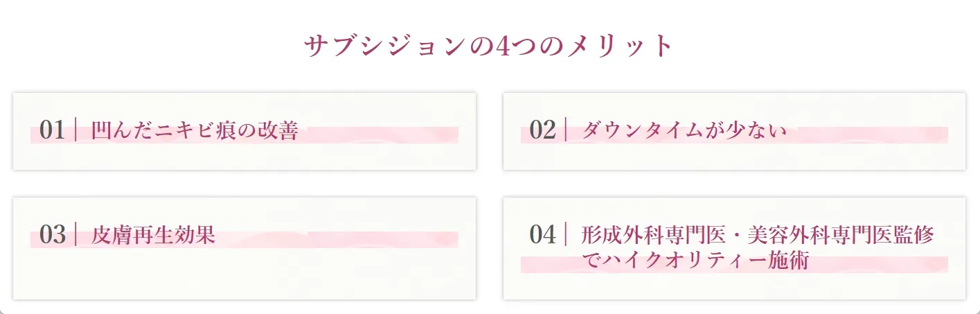Select the 02 number label
This screenshot has width=980, height=314.
[x=542, y=130]
